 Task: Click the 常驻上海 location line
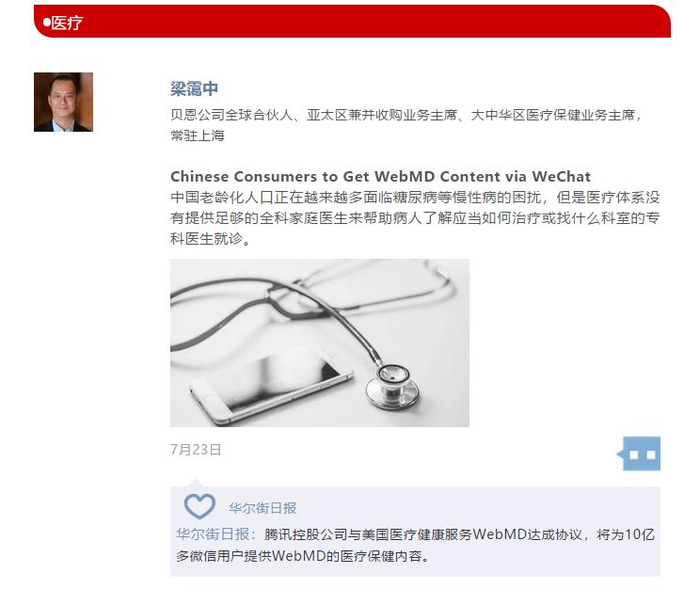pyautogui.click(x=198, y=135)
